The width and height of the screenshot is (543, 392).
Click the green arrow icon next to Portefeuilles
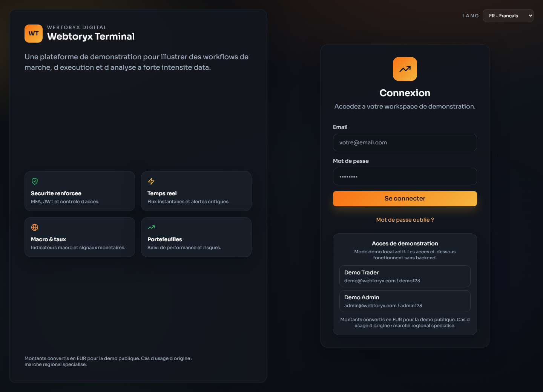coord(151,227)
